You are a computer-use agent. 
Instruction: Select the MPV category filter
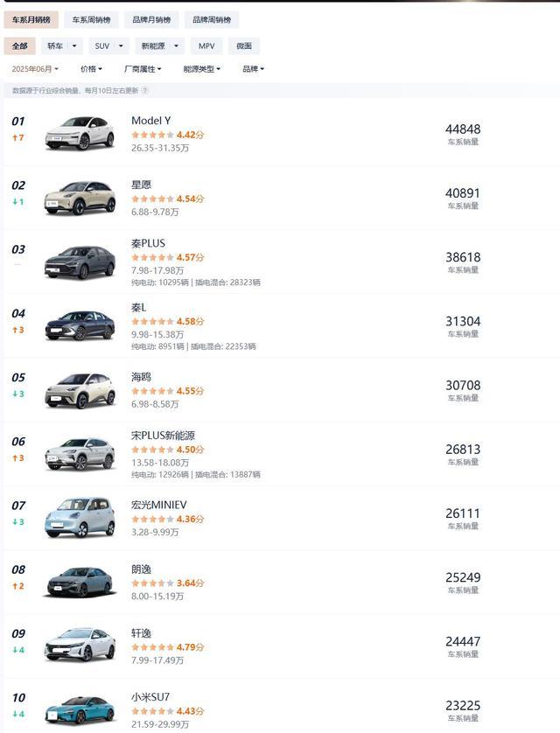pyautogui.click(x=206, y=46)
